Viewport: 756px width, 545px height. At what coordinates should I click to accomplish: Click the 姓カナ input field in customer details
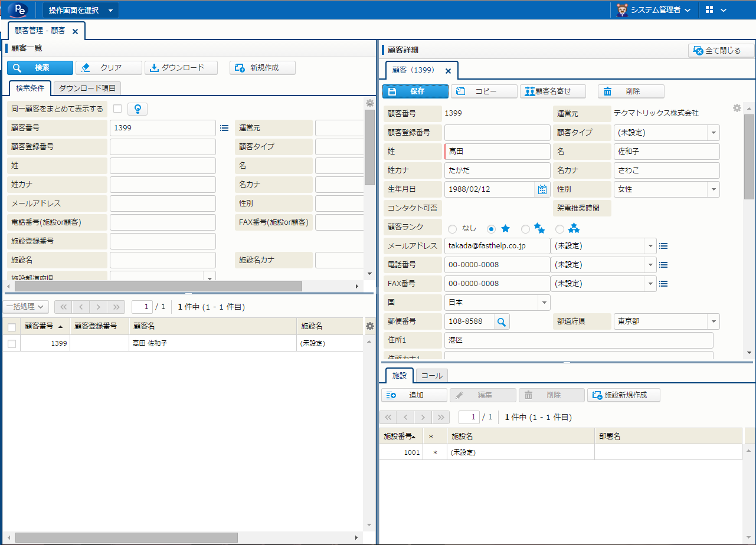click(497, 170)
